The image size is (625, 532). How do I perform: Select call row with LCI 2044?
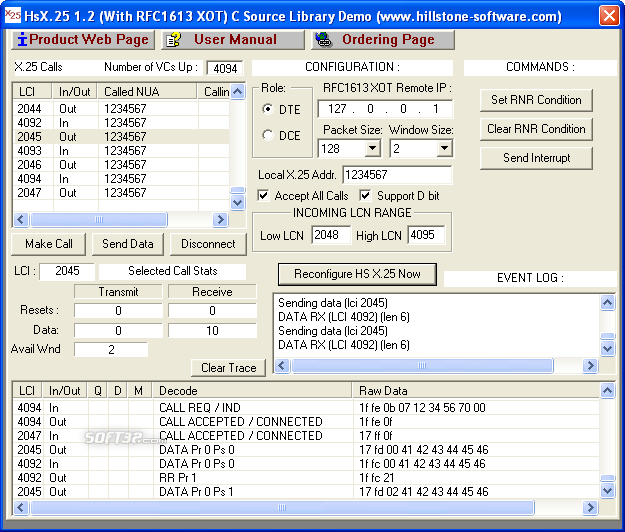point(121,108)
